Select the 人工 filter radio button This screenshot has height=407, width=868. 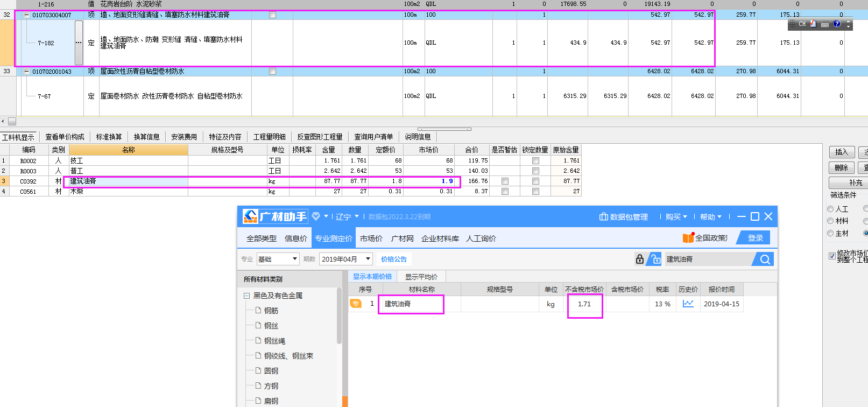[830, 209]
